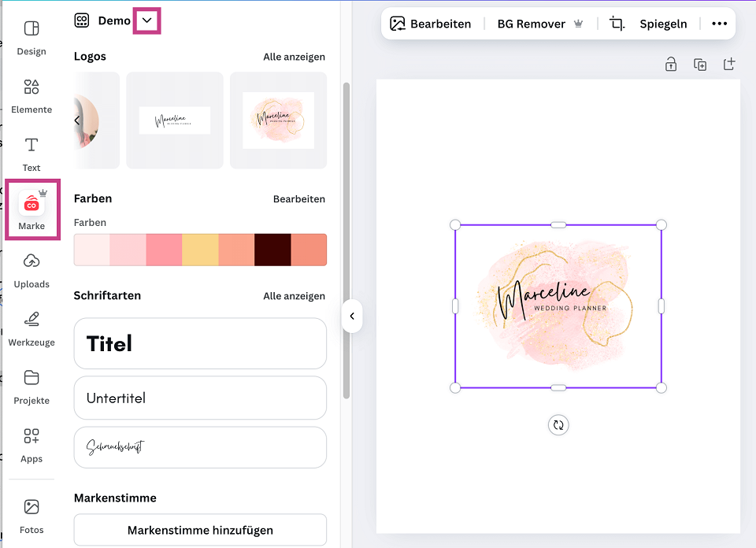Click Spiegeln in the top toolbar
Screen dimensions: 756x548
point(663,24)
